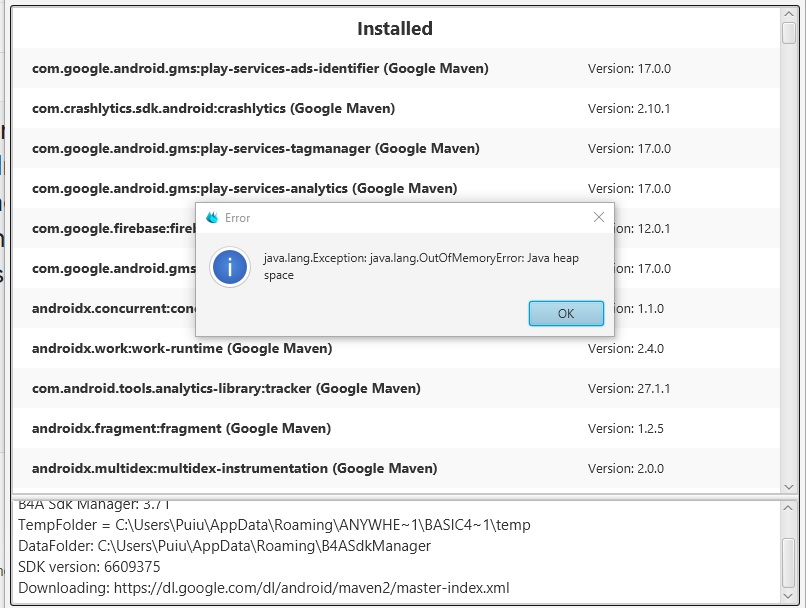Click the blue info icon in dialog

pyautogui.click(x=231, y=268)
